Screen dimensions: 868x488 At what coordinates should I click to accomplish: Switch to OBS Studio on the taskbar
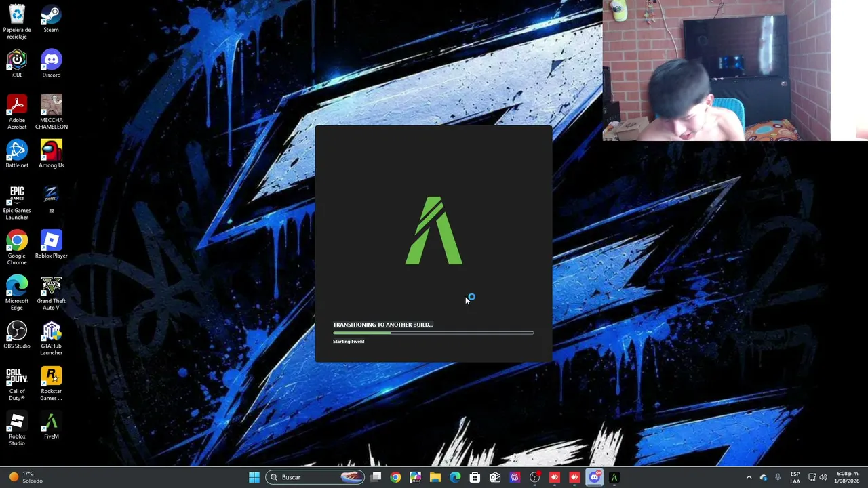(x=534, y=477)
